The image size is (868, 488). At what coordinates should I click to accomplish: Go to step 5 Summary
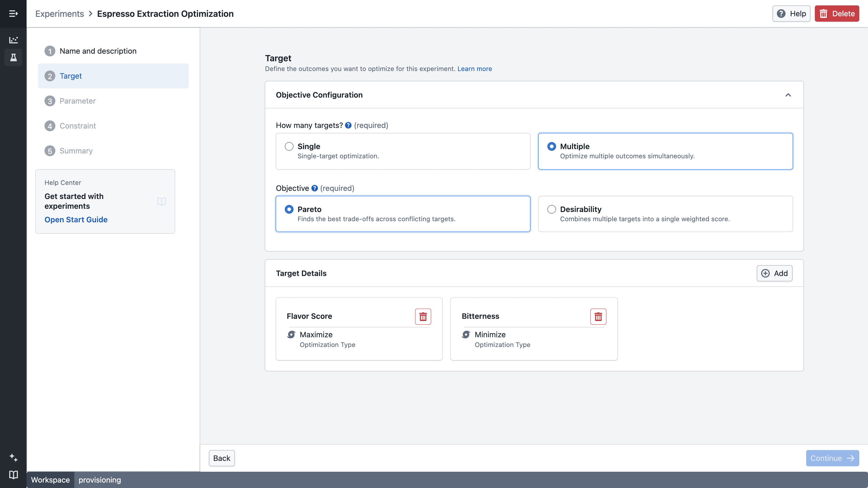(x=113, y=150)
